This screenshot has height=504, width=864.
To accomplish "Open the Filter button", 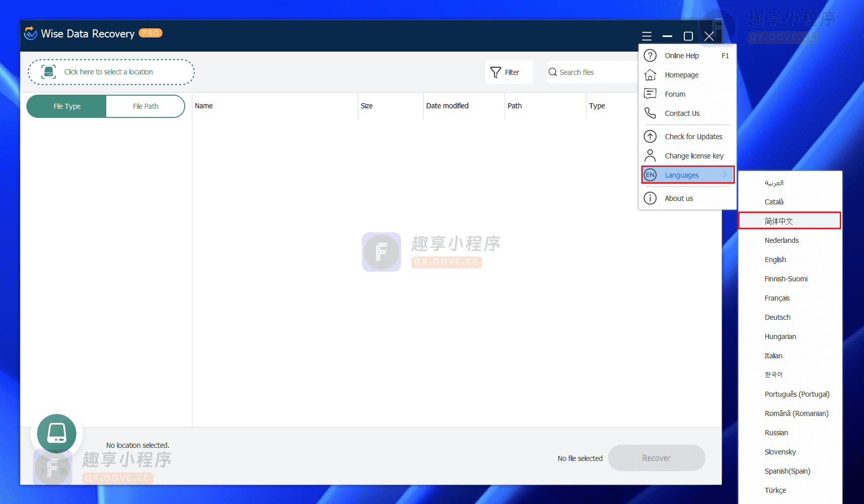I will point(509,72).
